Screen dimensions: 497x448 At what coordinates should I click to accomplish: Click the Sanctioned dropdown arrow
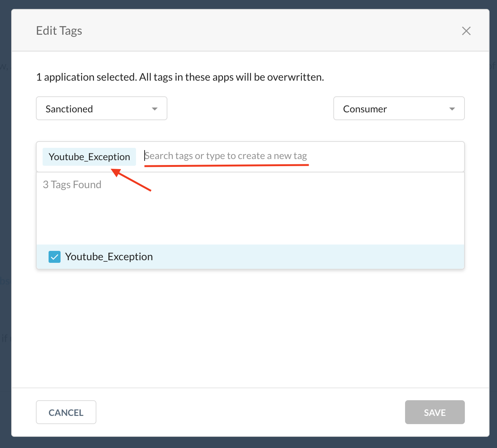[154, 109]
